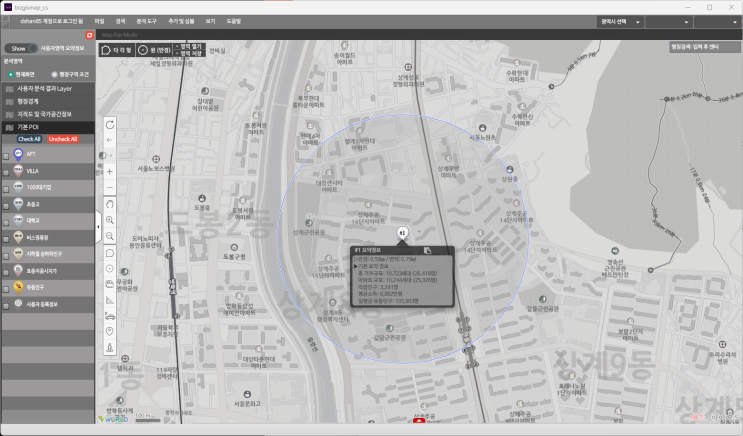Click the back arrow map navigation icon

point(109,140)
